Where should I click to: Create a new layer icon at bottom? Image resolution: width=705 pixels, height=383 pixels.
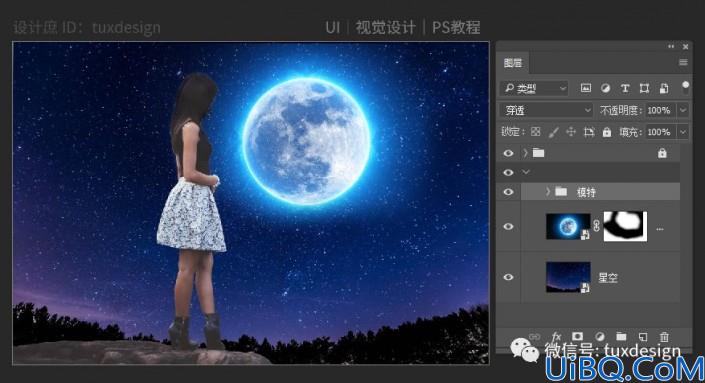coord(643,337)
